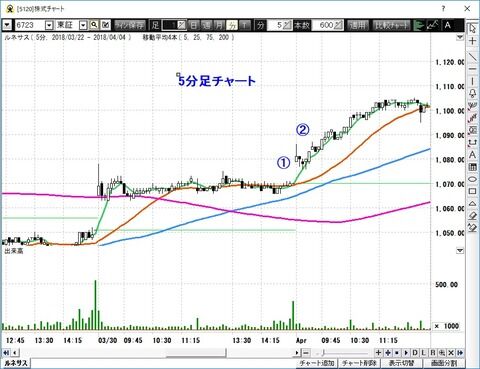Select the diagonal trend line tool
This screenshot has height=369, width=480.
(472, 57)
